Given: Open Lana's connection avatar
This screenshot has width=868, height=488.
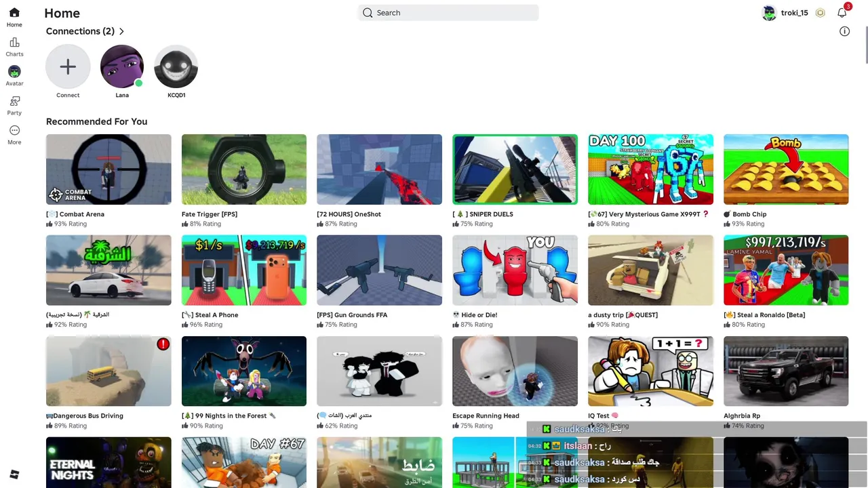Looking at the screenshot, I should point(122,66).
